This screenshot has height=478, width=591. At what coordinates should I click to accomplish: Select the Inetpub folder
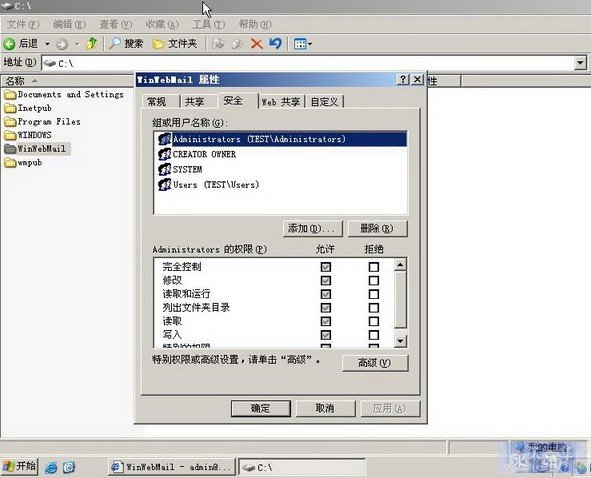coord(28,108)
